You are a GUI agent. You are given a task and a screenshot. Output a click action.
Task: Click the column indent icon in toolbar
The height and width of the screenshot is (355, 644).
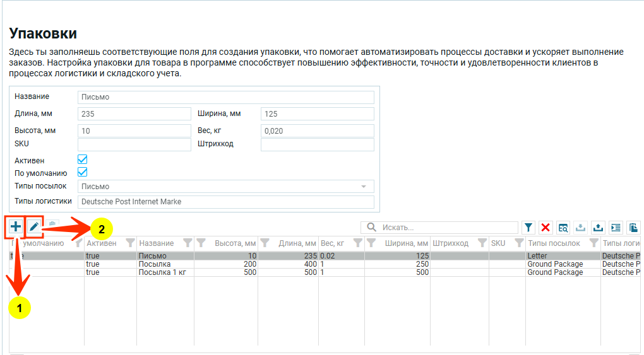pyautogui.click(x=616, y=228)
